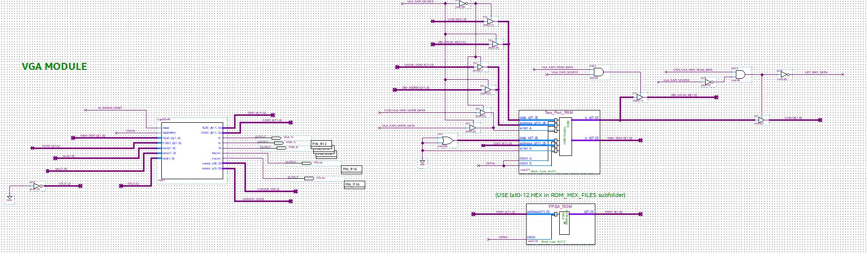Select the tri-state buffer driving Z80 local bus output
Viewport: 868px width, 254px height.
[640, 97]
